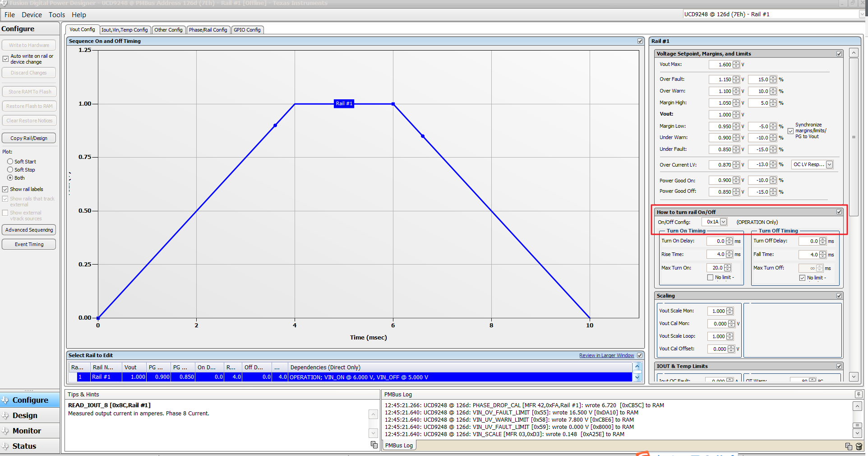Click the Vout setpoint input field
The image size is (868, 456).
click(720, 115)
